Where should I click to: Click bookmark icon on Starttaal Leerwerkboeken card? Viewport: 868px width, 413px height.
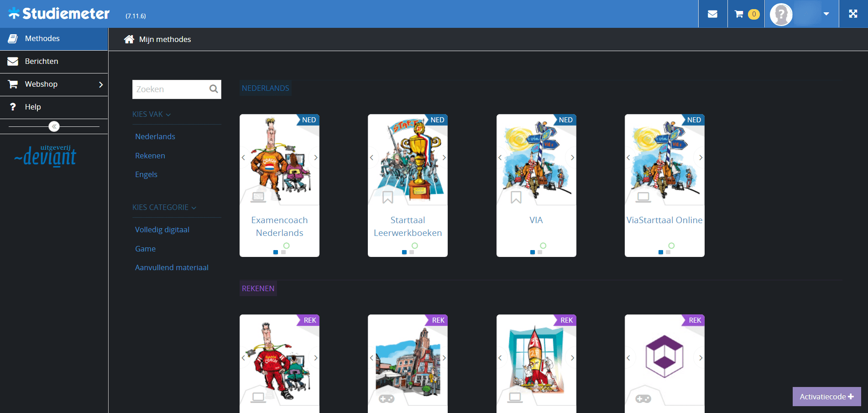(388, 197)
